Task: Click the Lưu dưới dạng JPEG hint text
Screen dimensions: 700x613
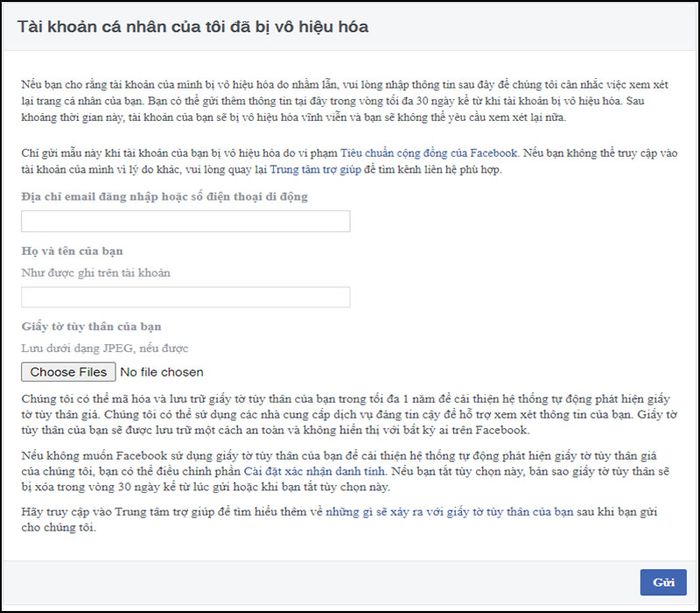Action: tap(104, 348)
